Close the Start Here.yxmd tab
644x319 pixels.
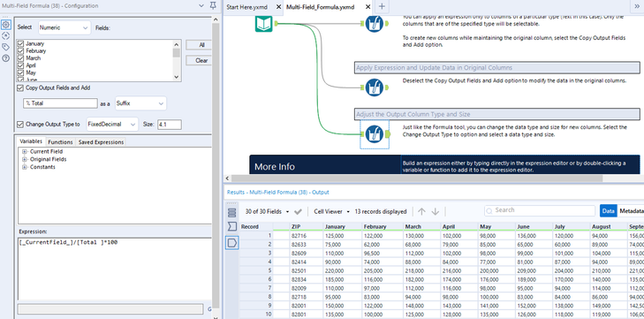pyautogui.click(x=279, y=7)
